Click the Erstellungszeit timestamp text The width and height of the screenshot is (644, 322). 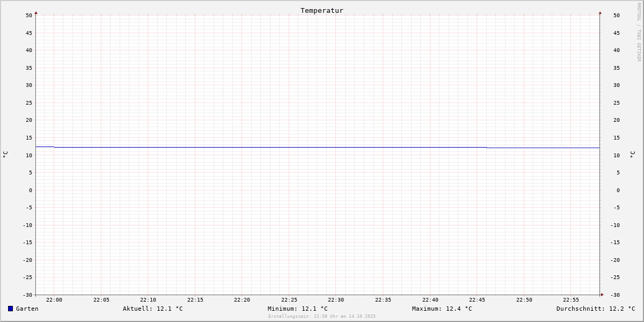coord(322,316)
